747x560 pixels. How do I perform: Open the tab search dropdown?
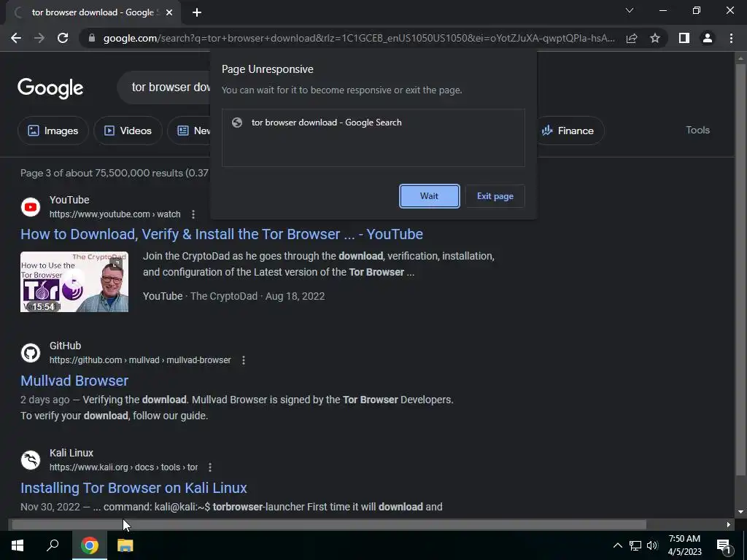(x=630, y=10)
